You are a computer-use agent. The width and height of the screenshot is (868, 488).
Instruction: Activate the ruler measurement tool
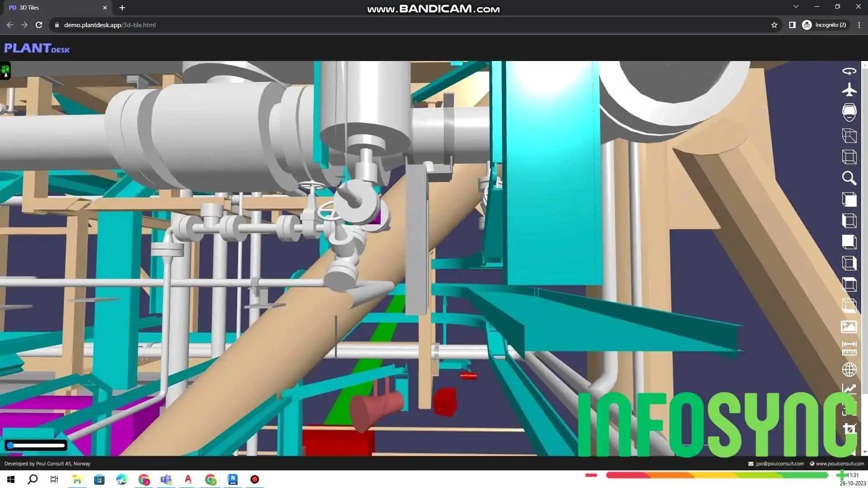click(849, 348)
